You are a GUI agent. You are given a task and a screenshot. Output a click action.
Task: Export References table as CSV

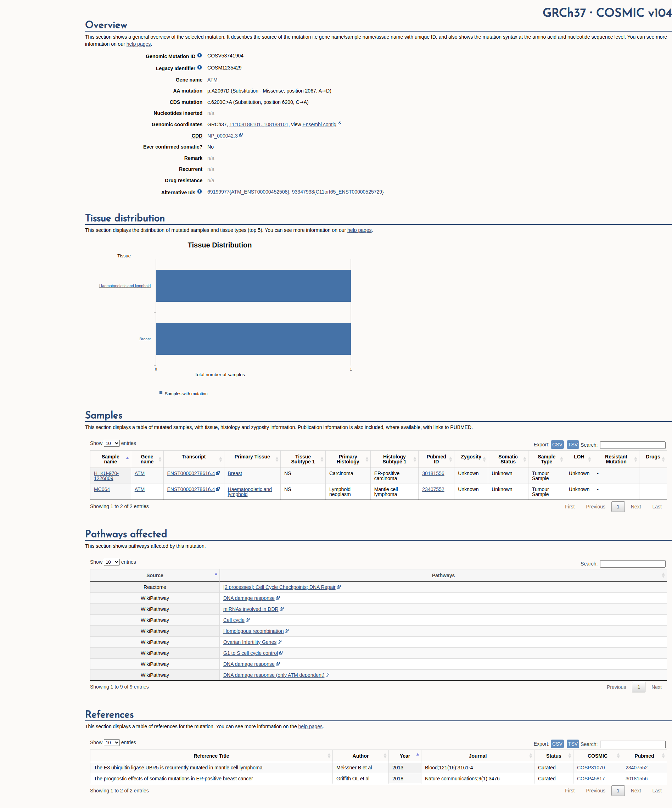[x=557, y=744]
